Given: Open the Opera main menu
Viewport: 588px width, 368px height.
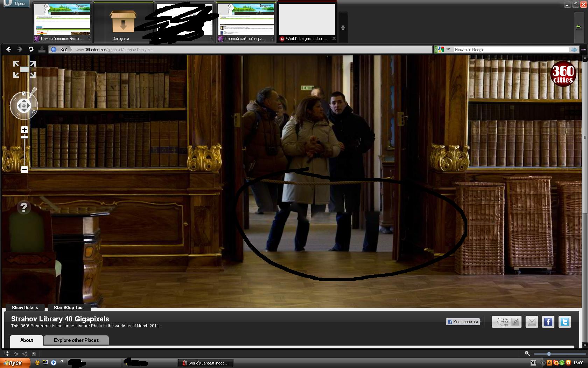Looking at the screenshot, I should (15, 4).
